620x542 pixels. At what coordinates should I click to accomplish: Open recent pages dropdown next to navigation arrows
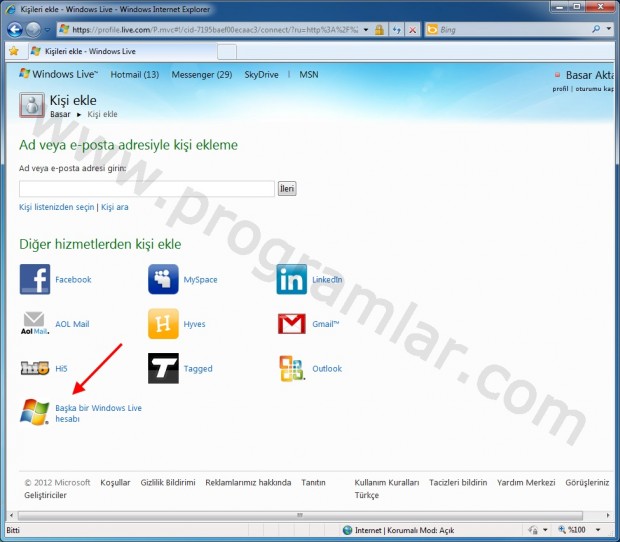click(x=47, y=30)
